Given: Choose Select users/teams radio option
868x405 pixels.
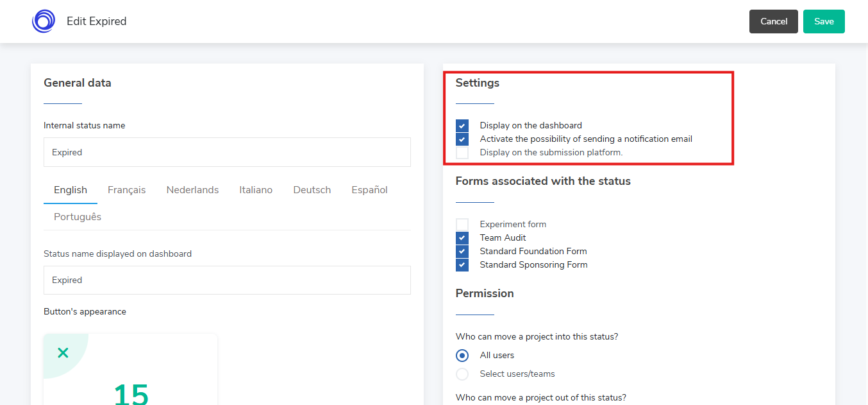Looking at the screenshot, I should point(462,374).
